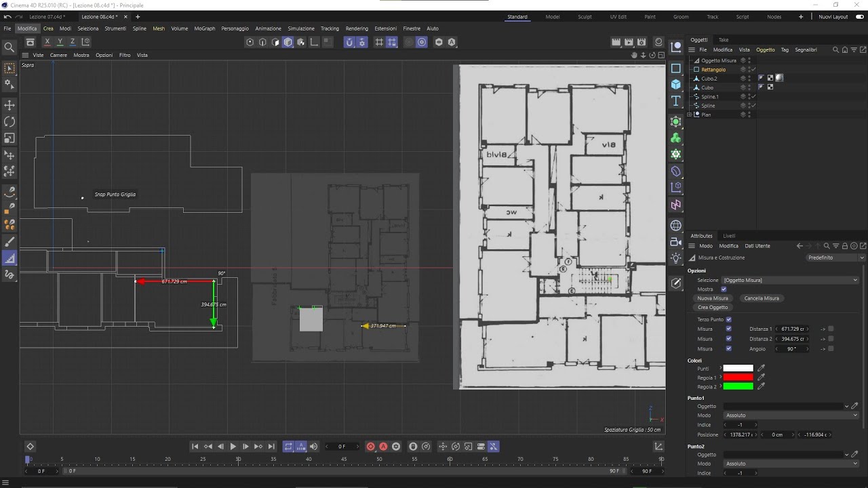Toggle the Mostra checkbox

(x=724, y=289)
